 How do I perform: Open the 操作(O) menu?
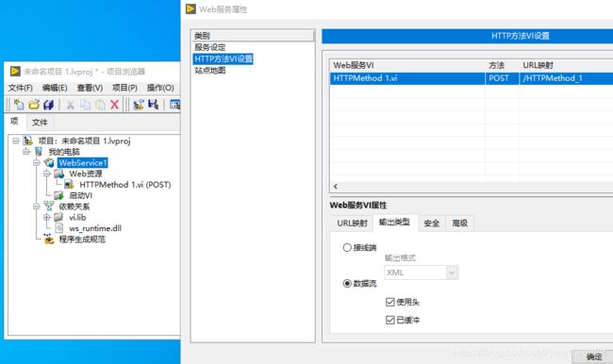click(160, 88)
